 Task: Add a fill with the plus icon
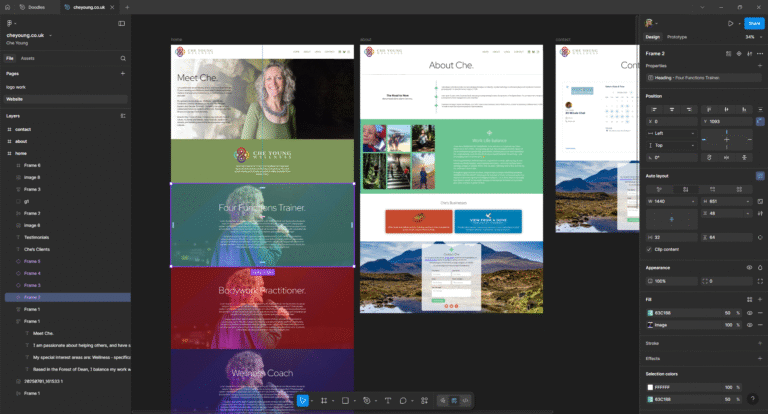click(760, 299)
